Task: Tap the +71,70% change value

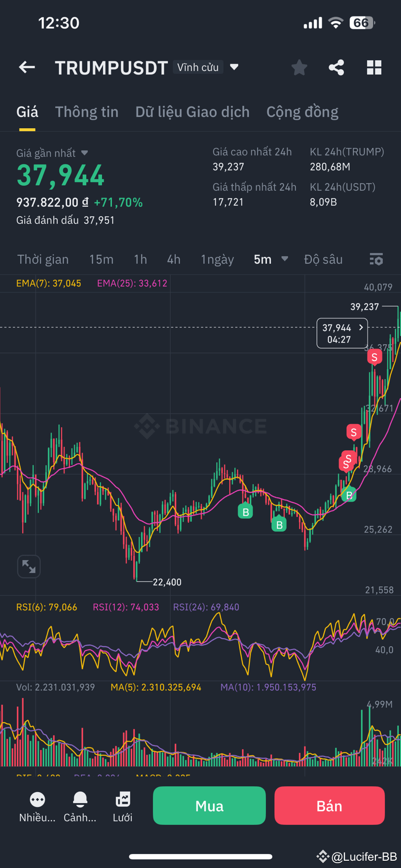Action: click(118, 202)
